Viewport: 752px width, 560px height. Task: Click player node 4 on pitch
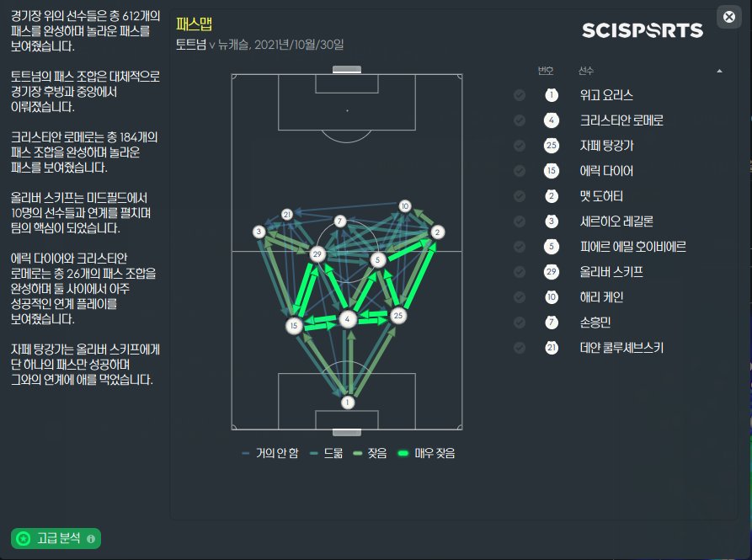coord(348,319)
